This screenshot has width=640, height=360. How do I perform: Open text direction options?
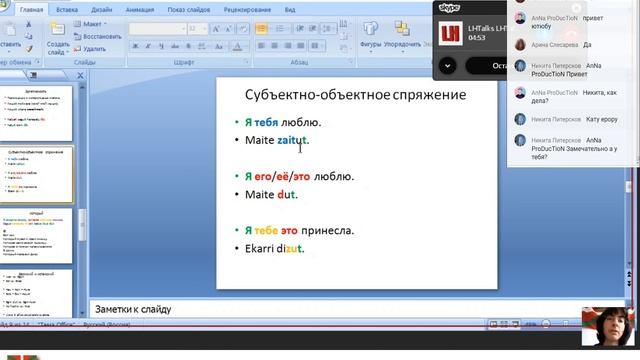343,24
